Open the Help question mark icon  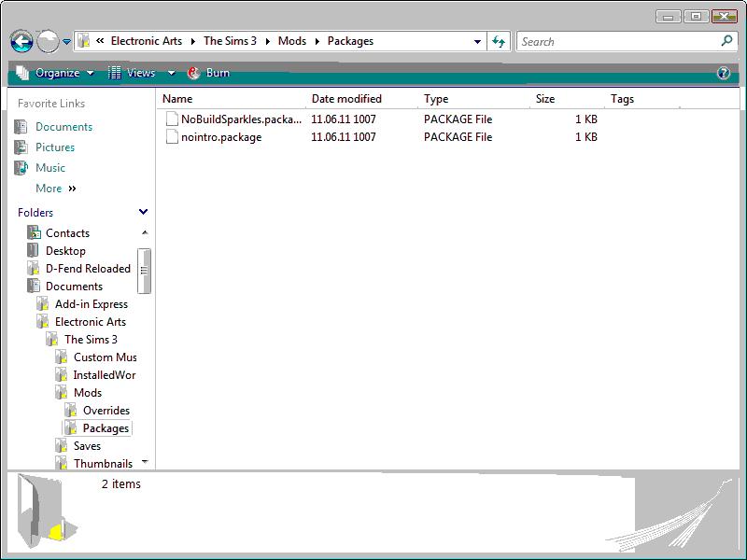click(x=724, y=74)
